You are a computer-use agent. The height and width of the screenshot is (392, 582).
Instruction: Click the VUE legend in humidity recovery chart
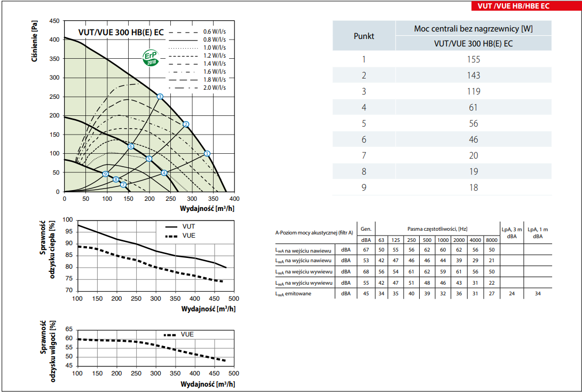coord(179,334)
